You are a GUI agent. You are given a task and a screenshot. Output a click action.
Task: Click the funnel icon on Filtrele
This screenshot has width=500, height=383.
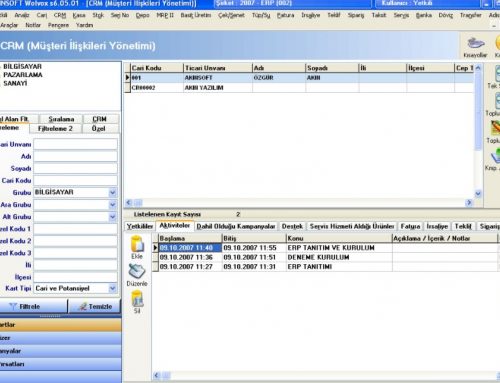tap(13, 306)
